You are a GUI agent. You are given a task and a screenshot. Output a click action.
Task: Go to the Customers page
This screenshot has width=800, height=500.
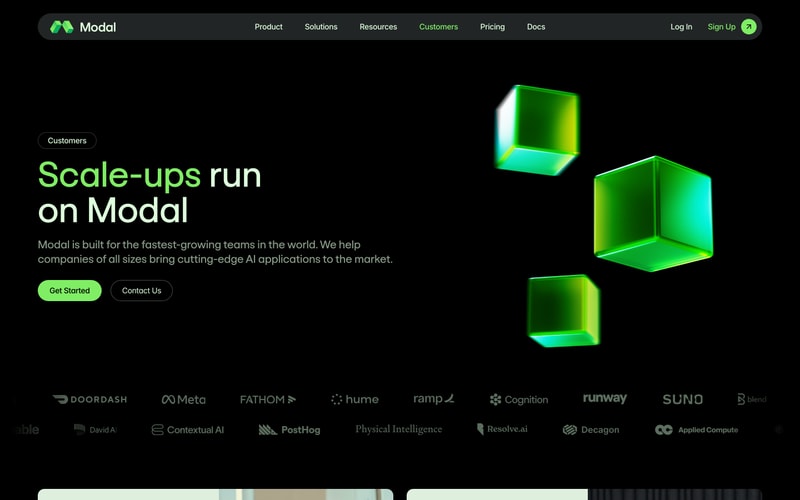click(438, 27)
